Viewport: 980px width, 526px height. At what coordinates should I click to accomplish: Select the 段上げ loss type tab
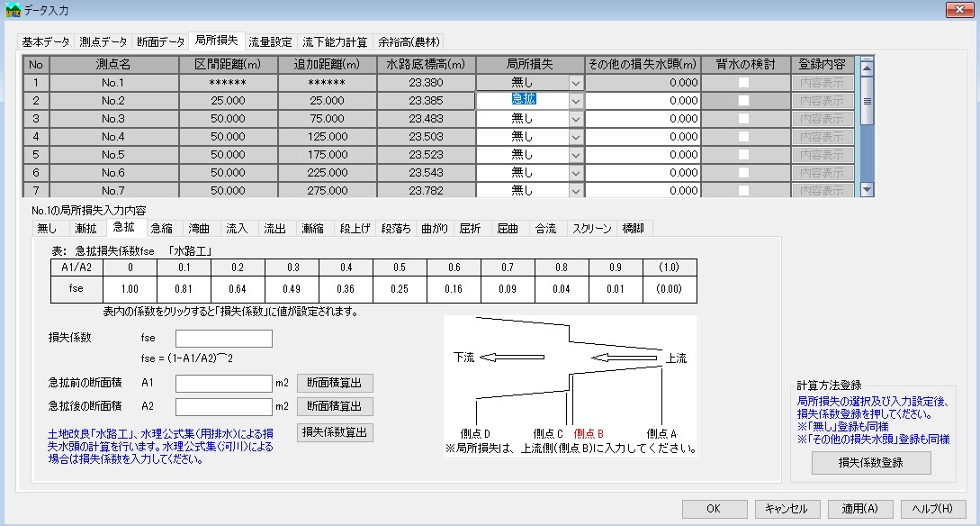click(355, 228)
